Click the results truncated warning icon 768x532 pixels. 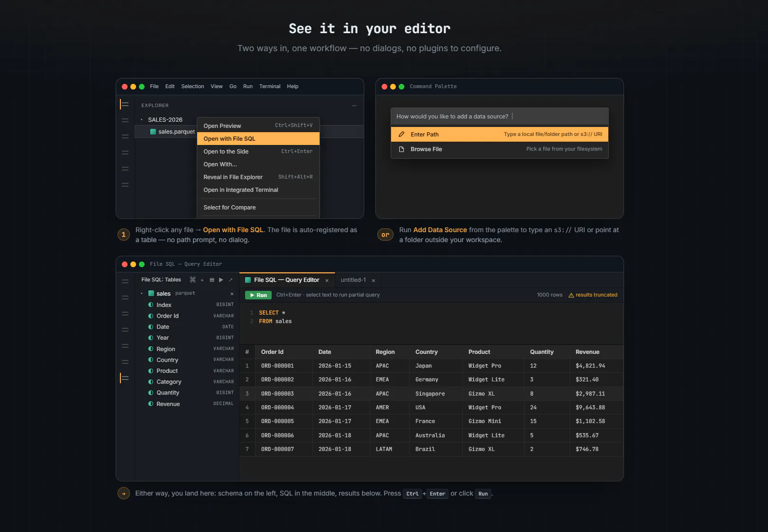(x=571, y=295)
